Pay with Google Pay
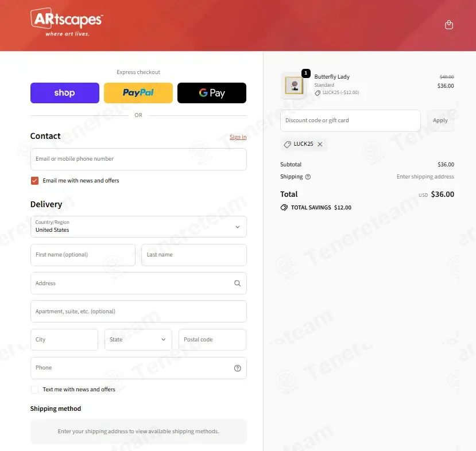Viewport: 476px width, 451px height. (212, 93)
